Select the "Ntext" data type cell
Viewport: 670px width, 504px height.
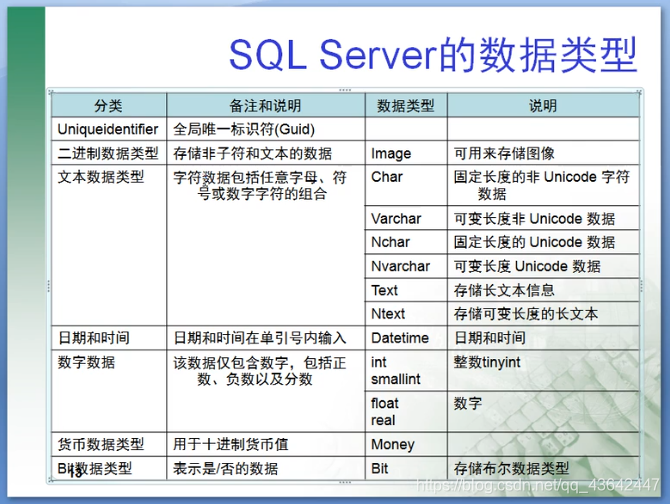[406, 314]
